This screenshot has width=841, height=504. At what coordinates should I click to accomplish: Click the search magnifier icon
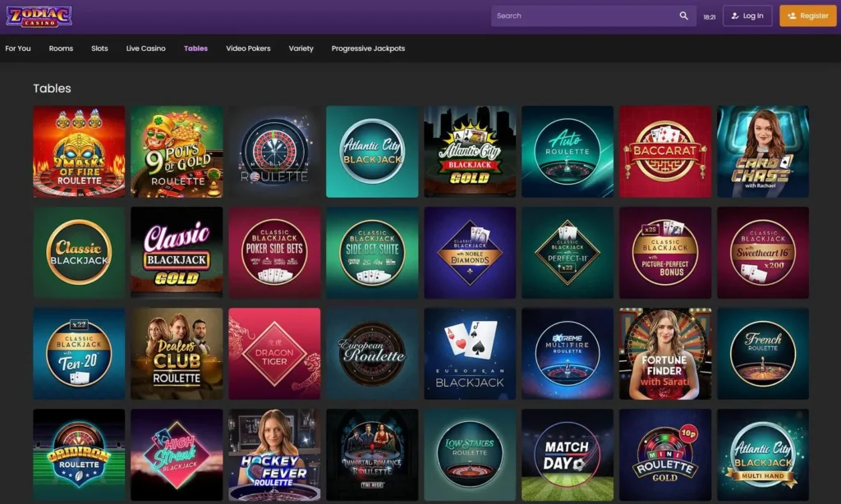point(683,16)
